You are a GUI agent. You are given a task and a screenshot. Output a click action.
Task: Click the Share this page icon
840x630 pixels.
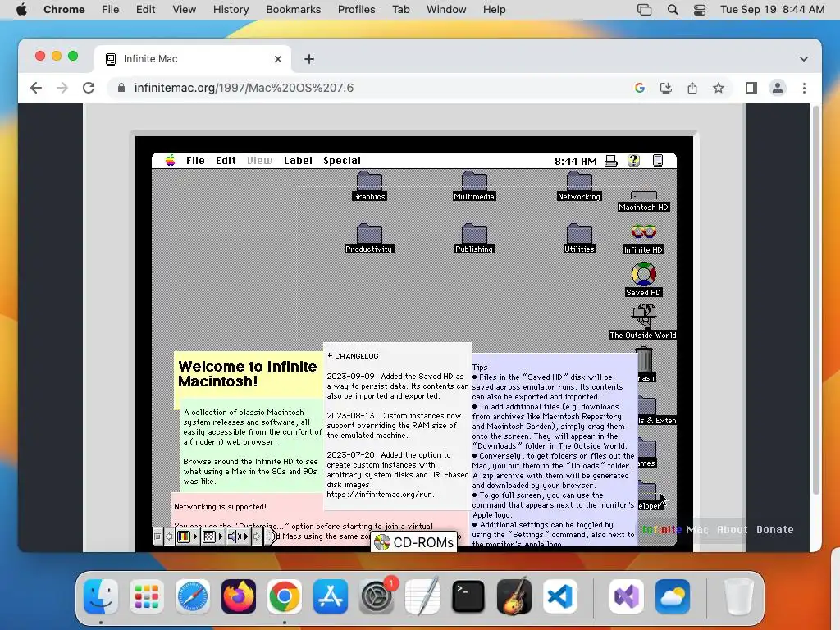coord(692,88)
